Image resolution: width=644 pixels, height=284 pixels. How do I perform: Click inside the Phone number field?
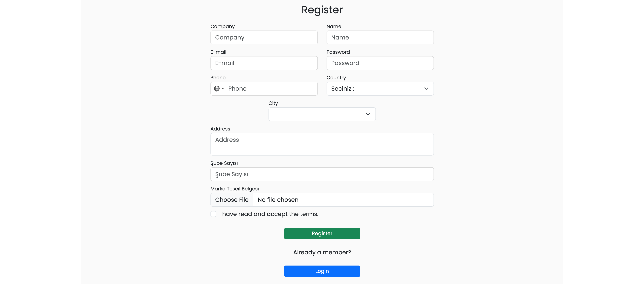pyautogui.click(x=271, y=89)
